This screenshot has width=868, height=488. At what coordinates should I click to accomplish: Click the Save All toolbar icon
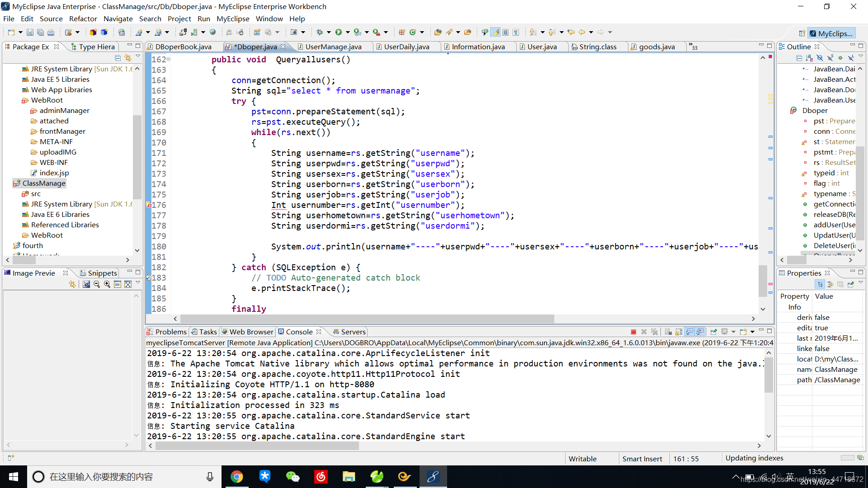(40, 32)
